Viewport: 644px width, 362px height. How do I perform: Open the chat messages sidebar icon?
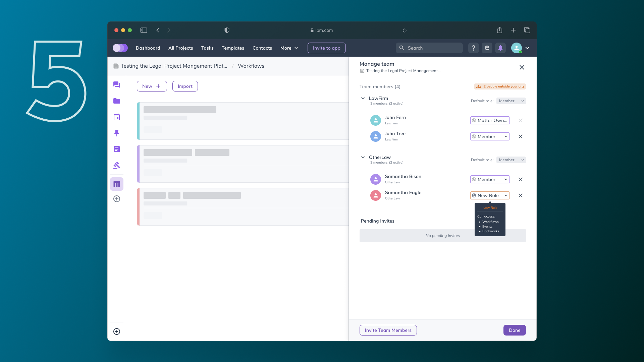tap(116, 85)
